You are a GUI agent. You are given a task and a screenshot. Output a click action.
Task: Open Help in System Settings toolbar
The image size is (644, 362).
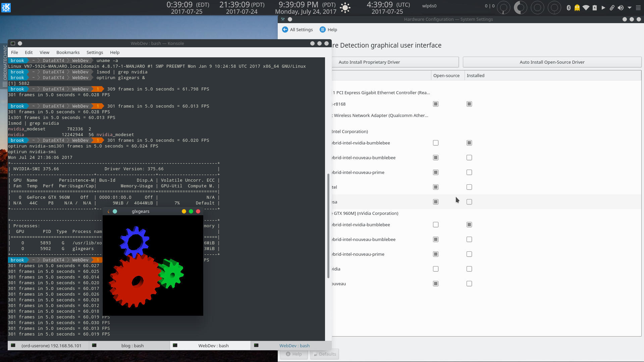click(x=328, y=29)
